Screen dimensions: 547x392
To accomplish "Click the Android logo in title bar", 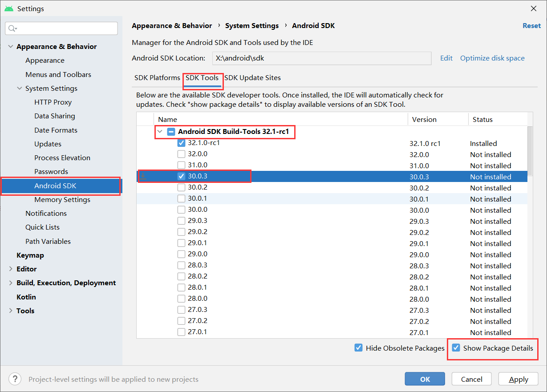I will (9, 8).
